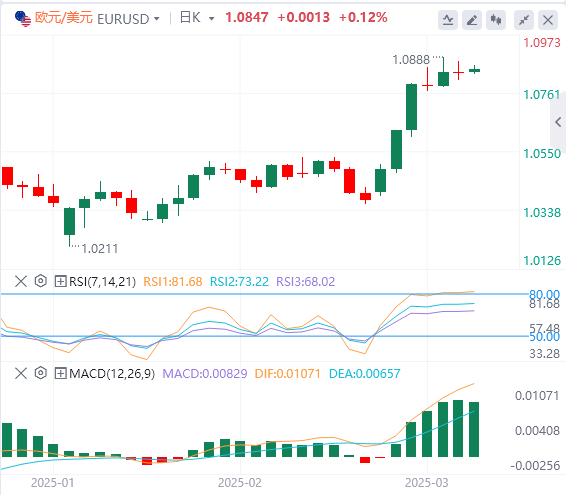566x495 pixels.
Task: Click the 1.0888 high price marker
Action: click(x=411, y=60)
